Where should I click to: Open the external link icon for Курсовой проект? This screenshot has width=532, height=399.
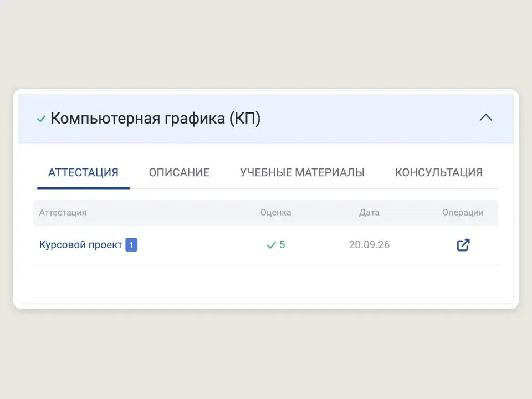[463, 245]
